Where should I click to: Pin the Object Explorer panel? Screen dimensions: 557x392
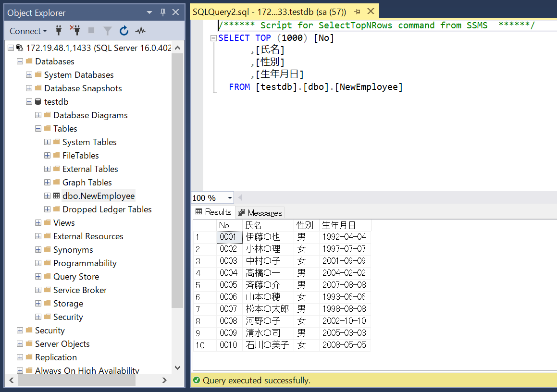coord(163,12)
